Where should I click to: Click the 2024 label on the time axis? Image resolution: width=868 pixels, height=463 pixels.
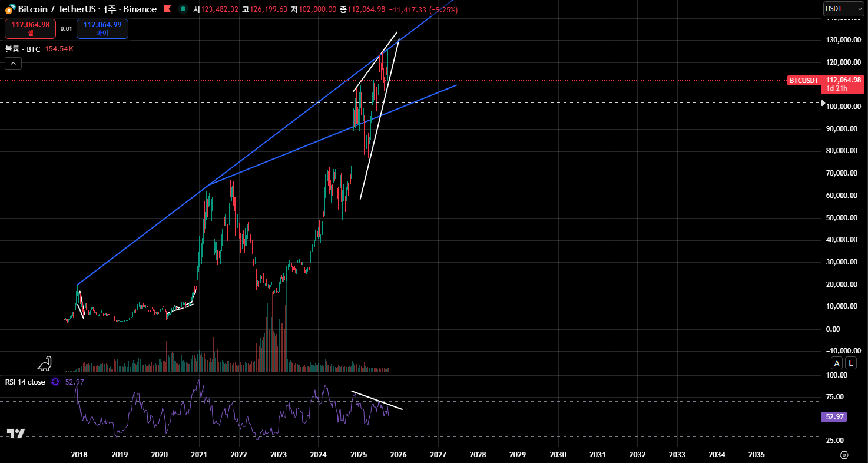(x=318, y=455)
